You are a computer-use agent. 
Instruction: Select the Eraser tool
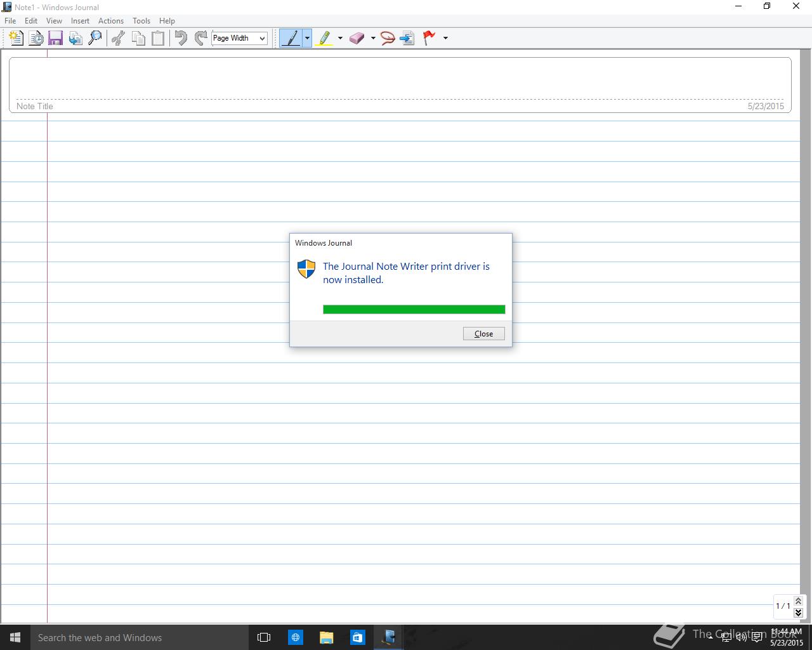(x=357, y=38)
